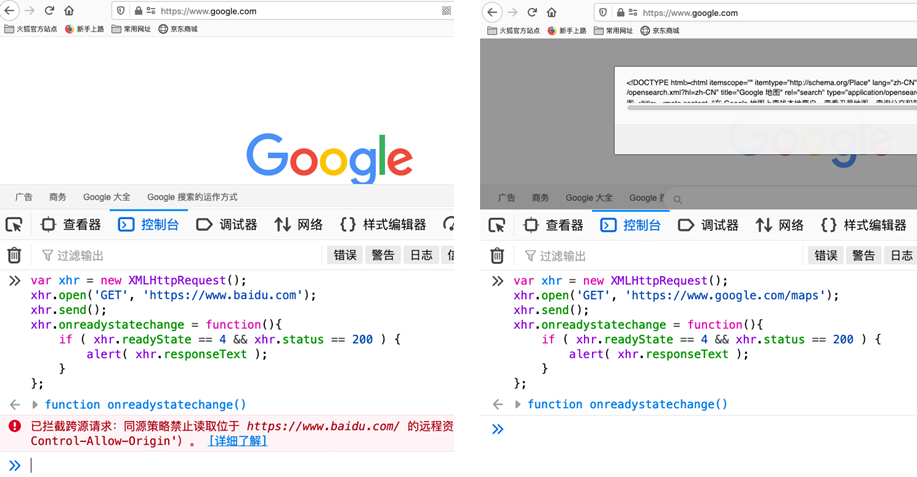Click horizontal scrollbar in the alert dialog
This screenshot has width=917, height=477.
tap(772, 108)
